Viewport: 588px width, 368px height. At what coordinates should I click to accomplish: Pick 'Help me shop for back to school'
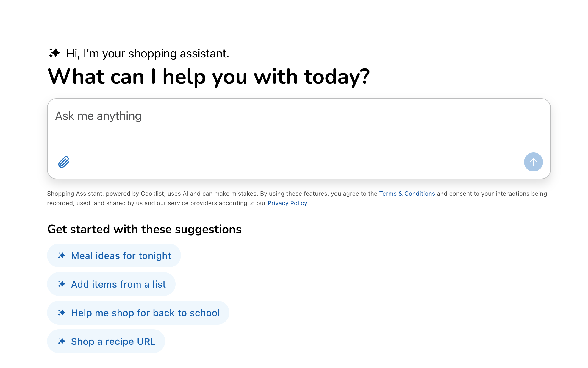pyautogui.click(x=138, y=313)
